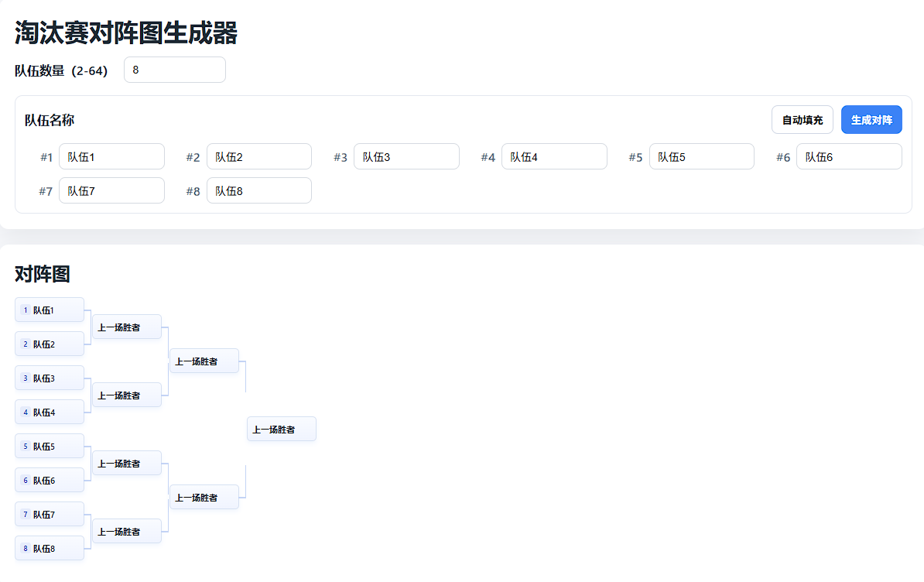Edit the #5 team name field 队伍5
The height and width of the screenshot is (582, 924).
701,156
